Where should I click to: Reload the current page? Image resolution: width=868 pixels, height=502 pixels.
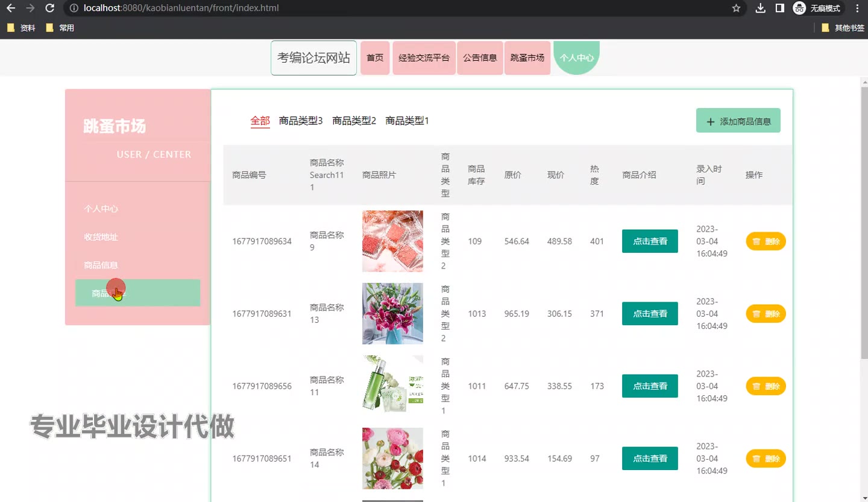point(50,8)
